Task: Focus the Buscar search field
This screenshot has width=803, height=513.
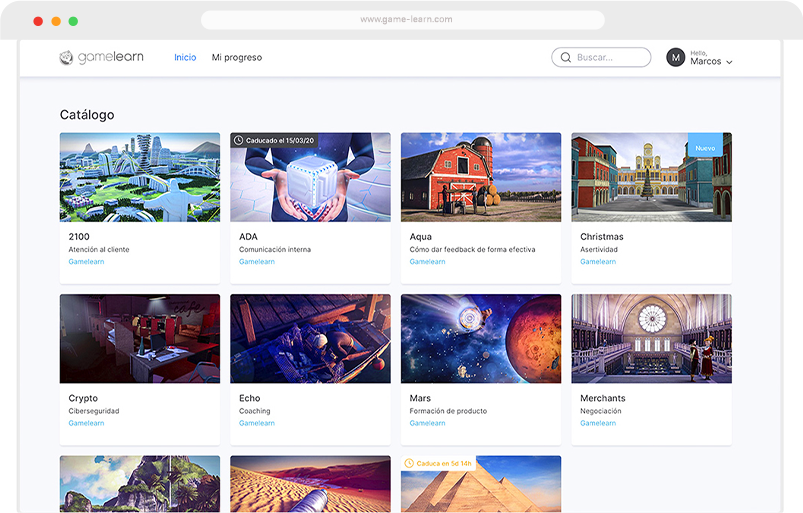Action: click(x=601, y=57)
